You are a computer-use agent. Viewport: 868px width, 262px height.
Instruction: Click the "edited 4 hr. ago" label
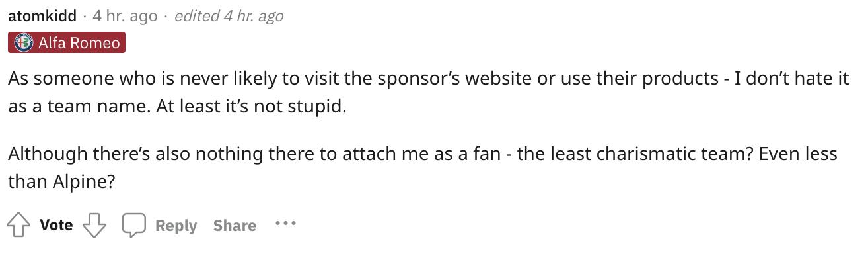coord(229,15)
